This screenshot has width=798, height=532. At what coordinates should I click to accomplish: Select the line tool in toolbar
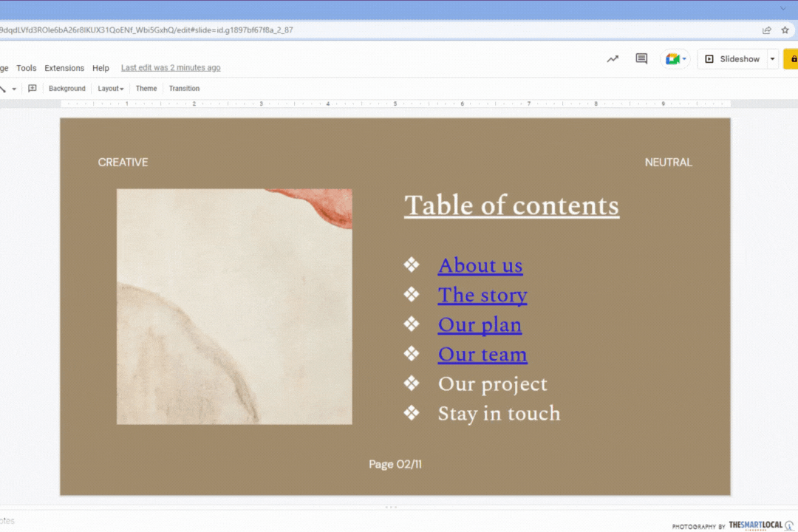coord(3,89)
